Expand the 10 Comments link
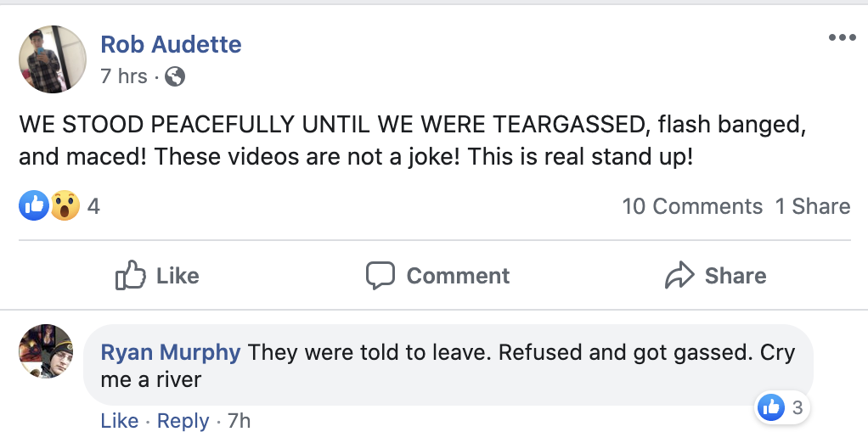 click(x=691, y=206)
